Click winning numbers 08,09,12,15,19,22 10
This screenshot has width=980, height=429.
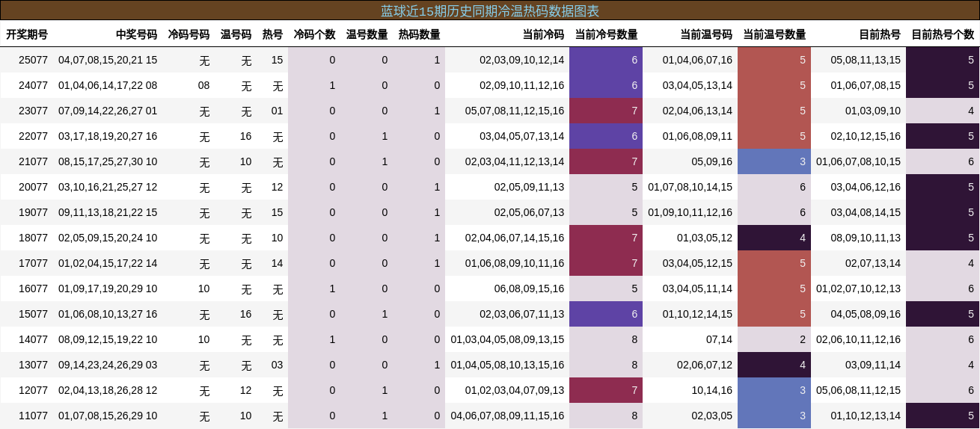coord(108,339)
